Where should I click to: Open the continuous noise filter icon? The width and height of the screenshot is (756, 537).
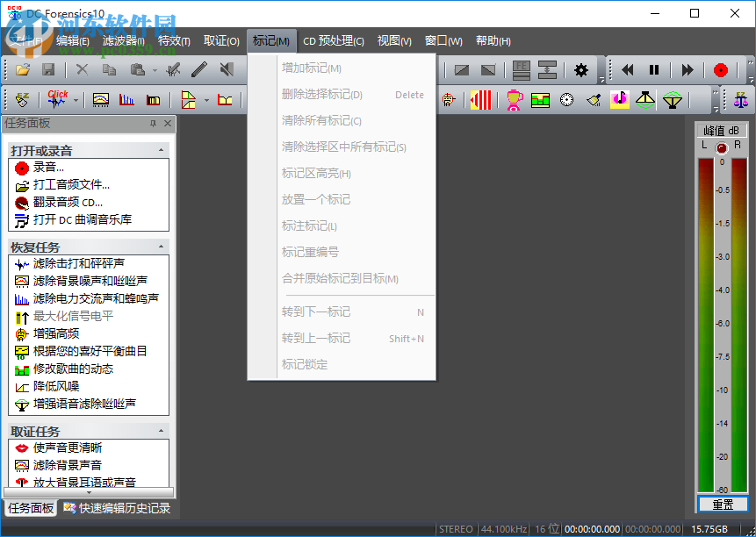click(101, 100)
